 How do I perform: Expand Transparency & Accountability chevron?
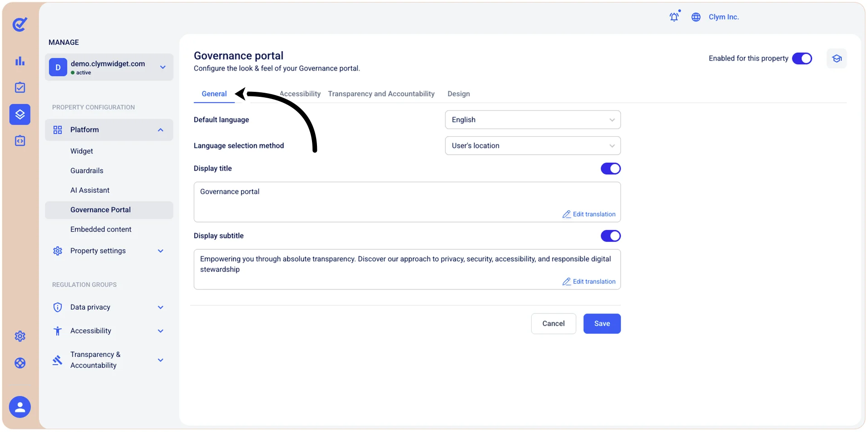tap(160, 360)
